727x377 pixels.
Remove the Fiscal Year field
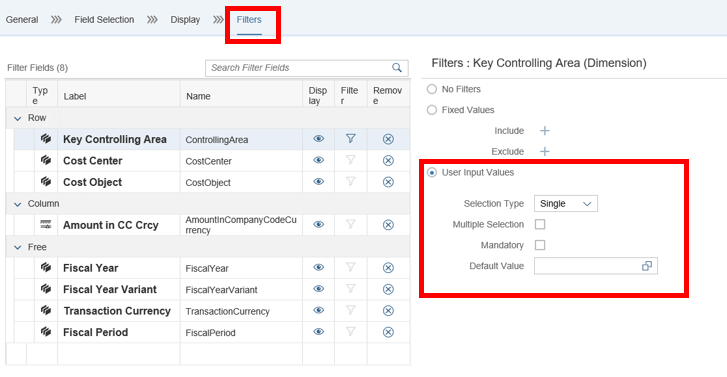[389, 268]
